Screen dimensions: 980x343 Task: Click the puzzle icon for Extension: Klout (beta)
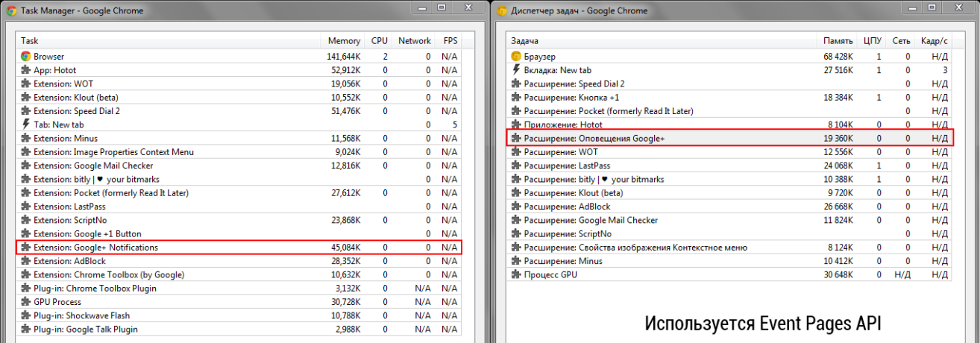click(x=25, y=97)
